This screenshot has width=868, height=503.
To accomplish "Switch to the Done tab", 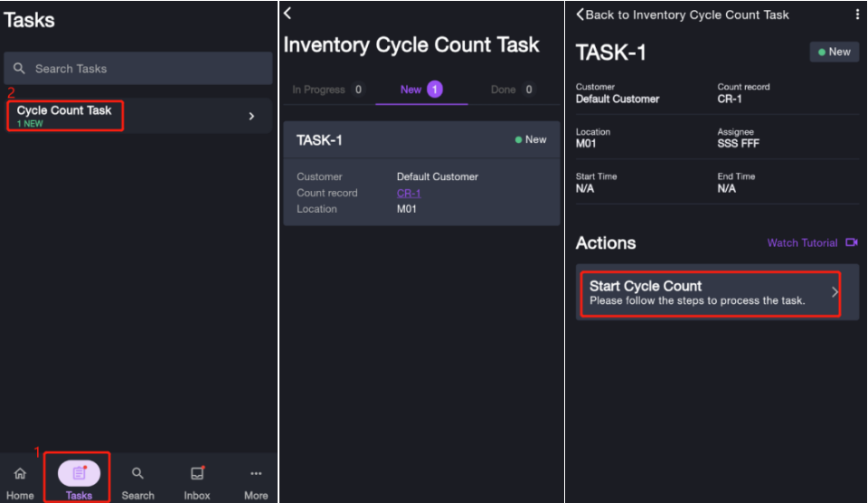I will tap(512, 90).
